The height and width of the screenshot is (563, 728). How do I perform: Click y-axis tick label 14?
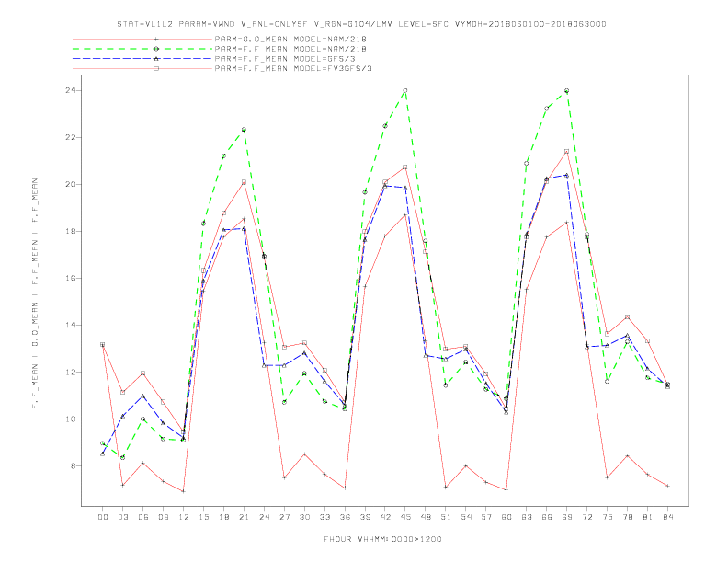(71, 325)
